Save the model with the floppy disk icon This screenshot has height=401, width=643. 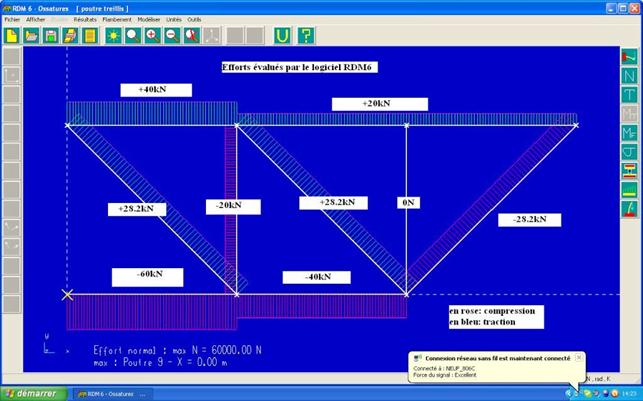52,35
